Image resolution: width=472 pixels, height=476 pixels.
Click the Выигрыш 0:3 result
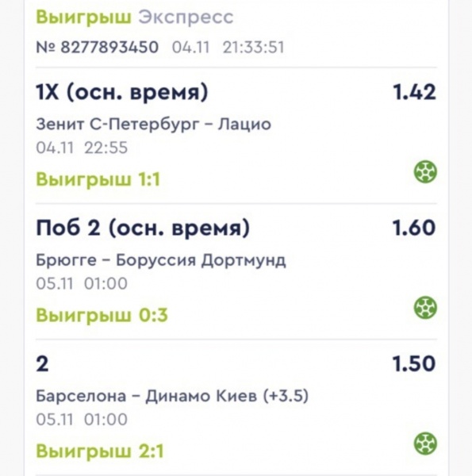click(x=102, y=315)
